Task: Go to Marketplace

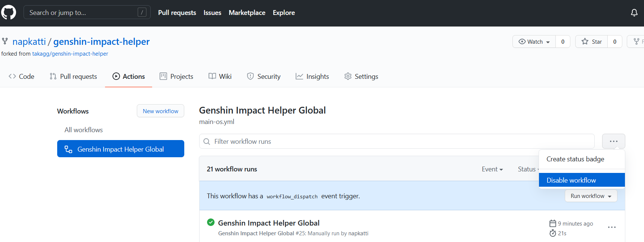Action: (x=247, y=13)
